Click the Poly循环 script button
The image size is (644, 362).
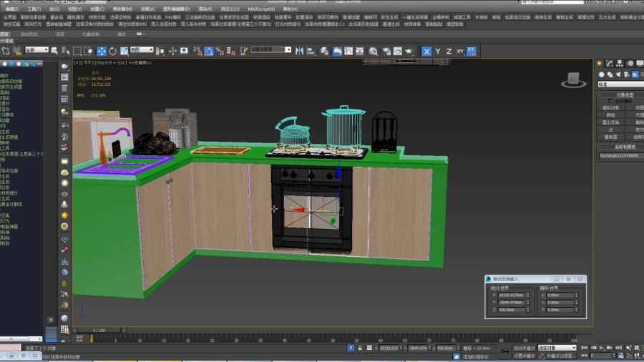click(173, 17)
